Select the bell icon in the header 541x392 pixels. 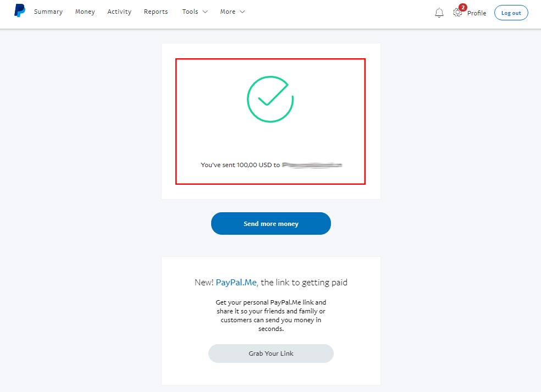(x=439, y=12)
